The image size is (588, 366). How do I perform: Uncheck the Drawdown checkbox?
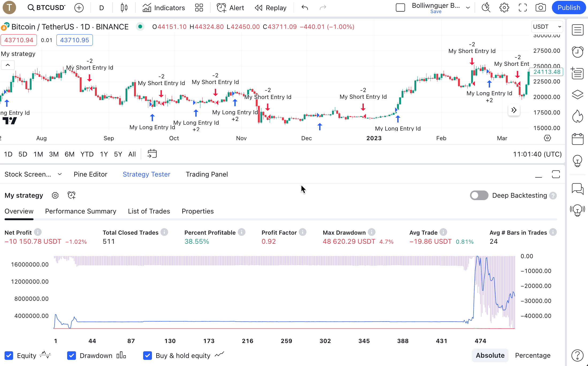(x=71, y=356)
